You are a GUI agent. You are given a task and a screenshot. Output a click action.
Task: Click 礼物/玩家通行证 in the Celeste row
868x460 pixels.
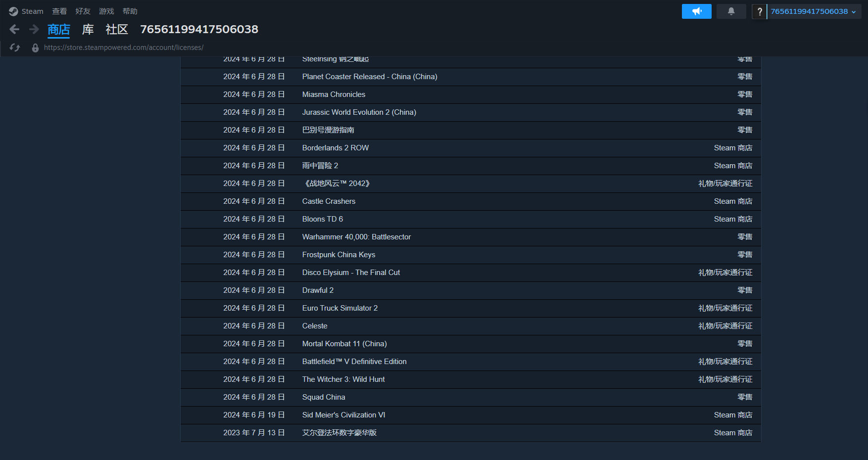pos(725,326)
